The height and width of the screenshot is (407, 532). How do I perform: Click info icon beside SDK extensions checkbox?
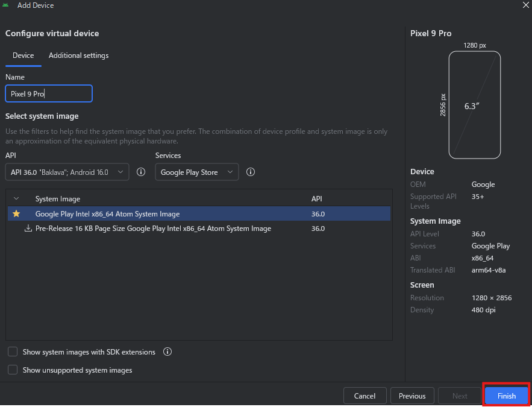tap(167, 352)
